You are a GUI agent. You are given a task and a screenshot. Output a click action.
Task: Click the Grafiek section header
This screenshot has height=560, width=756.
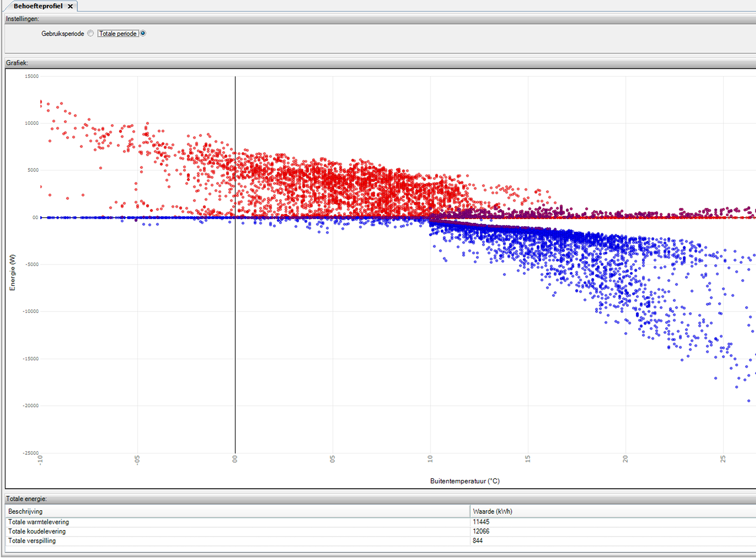coord(17,63)
